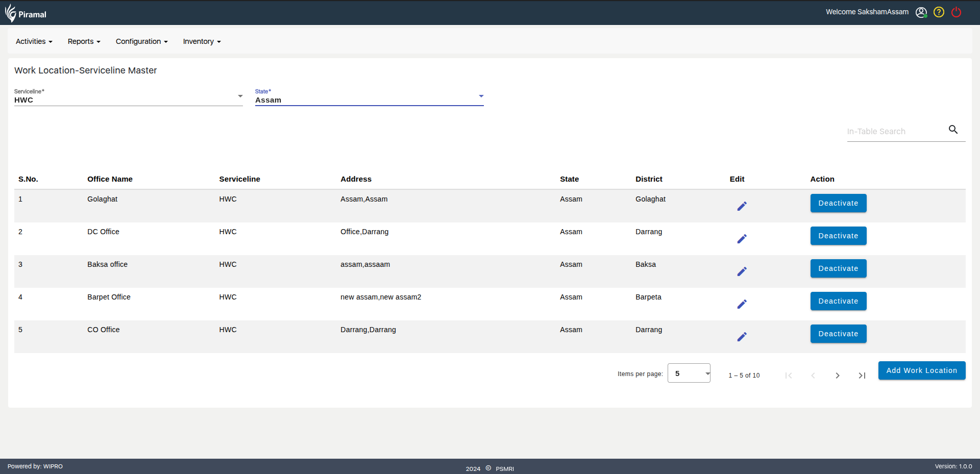Click the edit pencil for CO Office
Viewport: 980px width, 474px height.
click(742, 337)
